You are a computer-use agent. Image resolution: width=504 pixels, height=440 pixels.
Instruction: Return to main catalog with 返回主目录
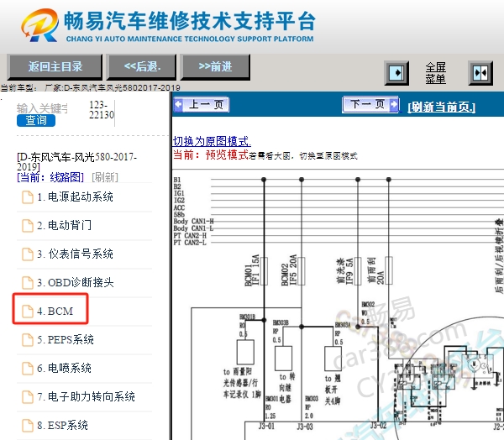[x=55, y=67]
